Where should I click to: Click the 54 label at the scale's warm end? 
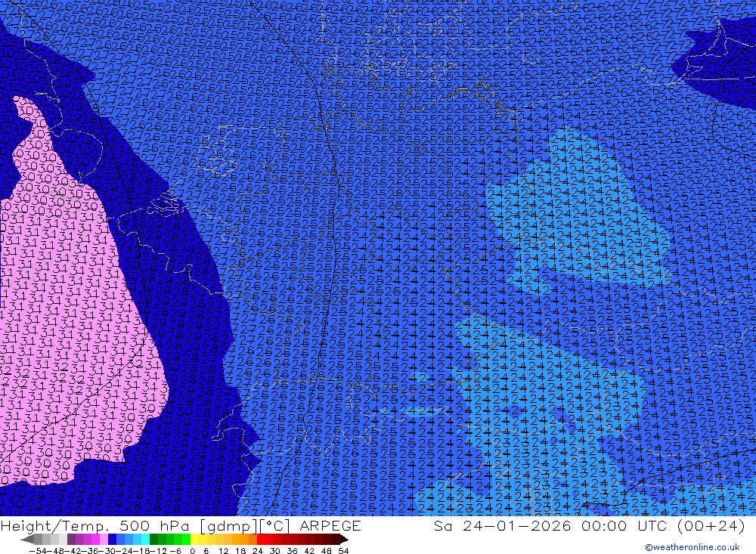point(343,551)
